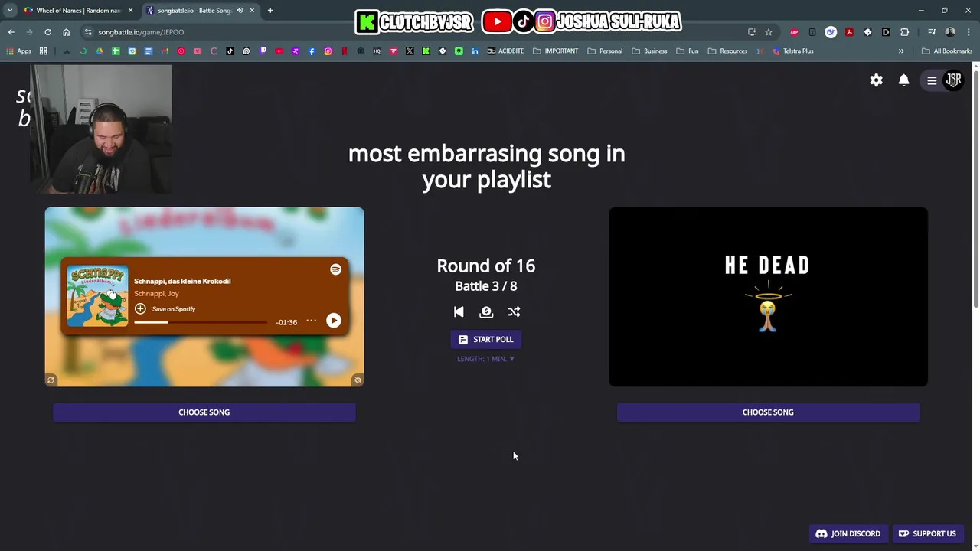
Task: Open YouTube bookmark icon in bookmarks bar
Action: [x=279, y=51]
